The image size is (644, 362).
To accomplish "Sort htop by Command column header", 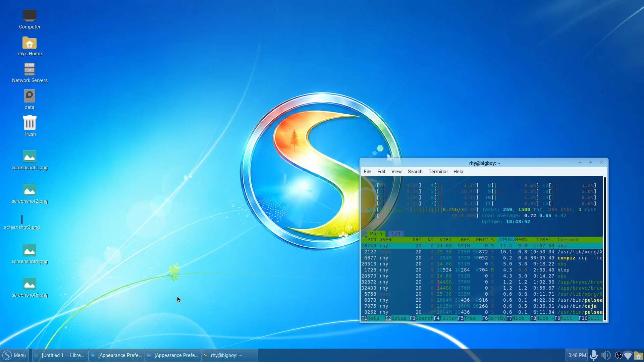I will click(568, 240).
